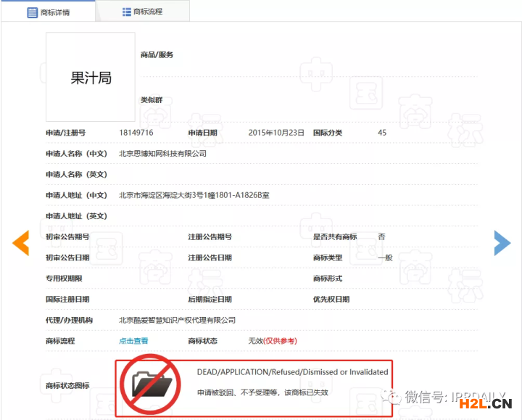
Task: Switch to the 商标详情 tab label
Action: (57, 12)
